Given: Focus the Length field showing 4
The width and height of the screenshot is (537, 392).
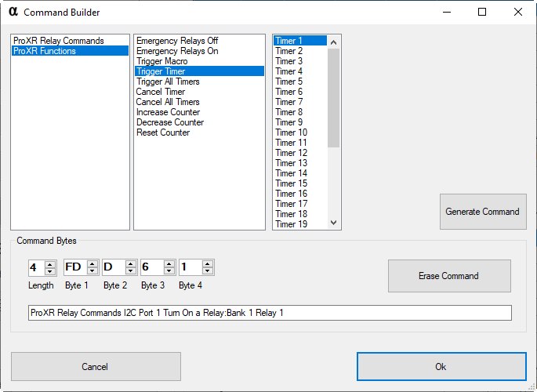Looking at the screenshot, I should (37, 267).
